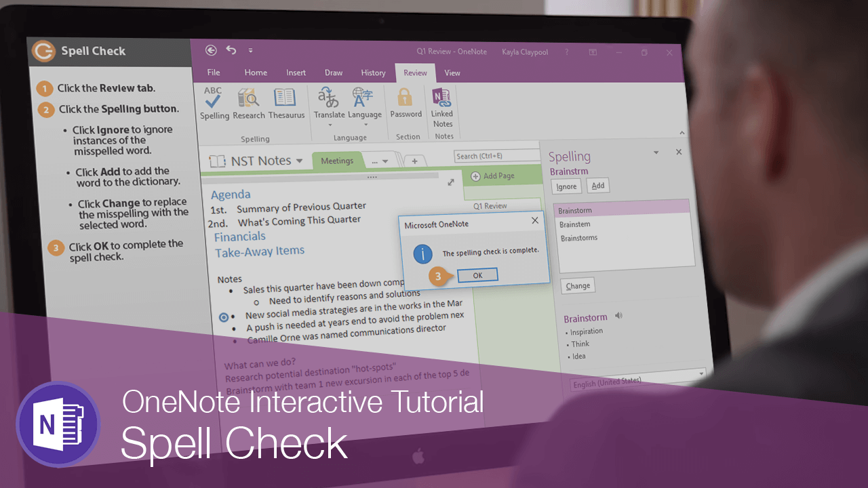Click the Spelling check button in ribbon
The height and width of the screenshot is (488, 868).
point(214,104)
